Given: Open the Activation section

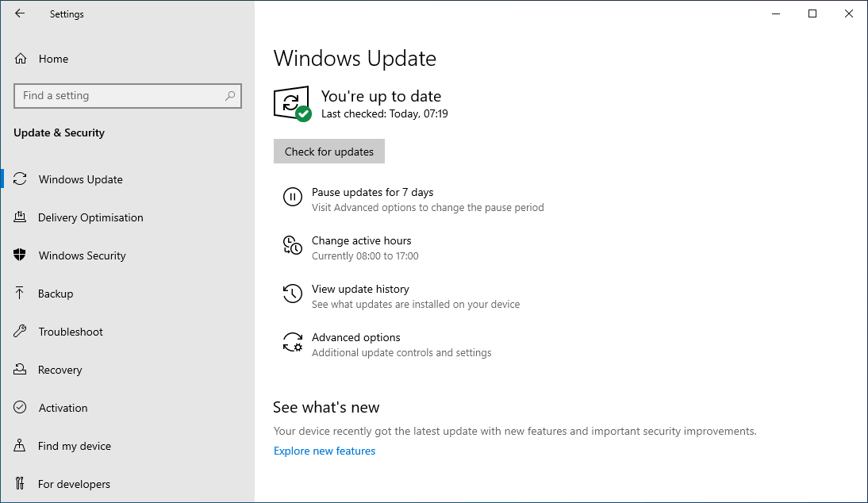Looking at the screenshot, I should (63, 409).
